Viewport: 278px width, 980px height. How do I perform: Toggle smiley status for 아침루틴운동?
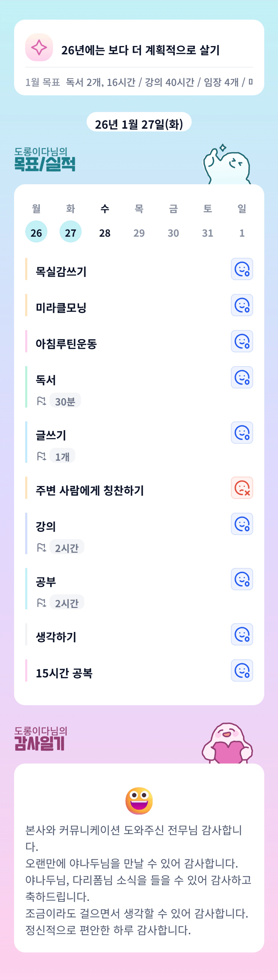point(242,342)
